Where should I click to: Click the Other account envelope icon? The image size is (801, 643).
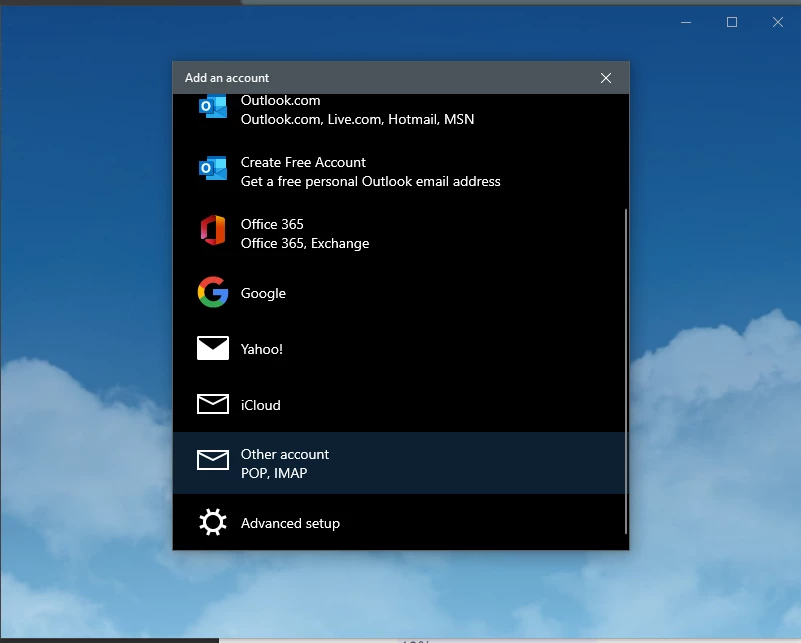click(x=213, y=460)
